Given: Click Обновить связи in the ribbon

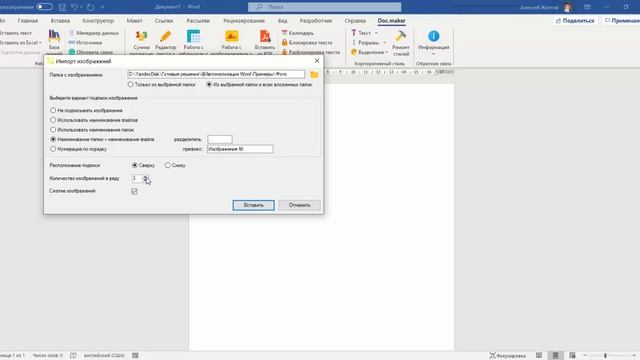Looking at the screenshot, I should [x=91, y=52].
